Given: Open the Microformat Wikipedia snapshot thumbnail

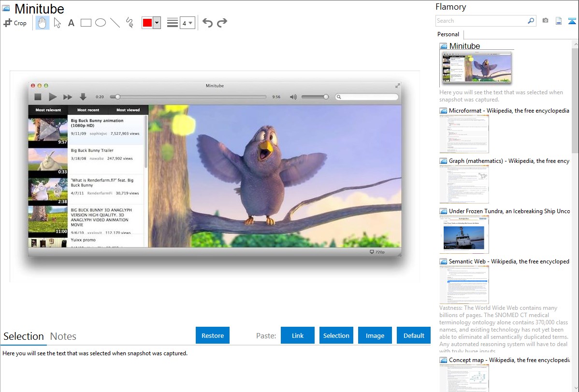Looking at the screenshot, I should click(x=464, y=134).
